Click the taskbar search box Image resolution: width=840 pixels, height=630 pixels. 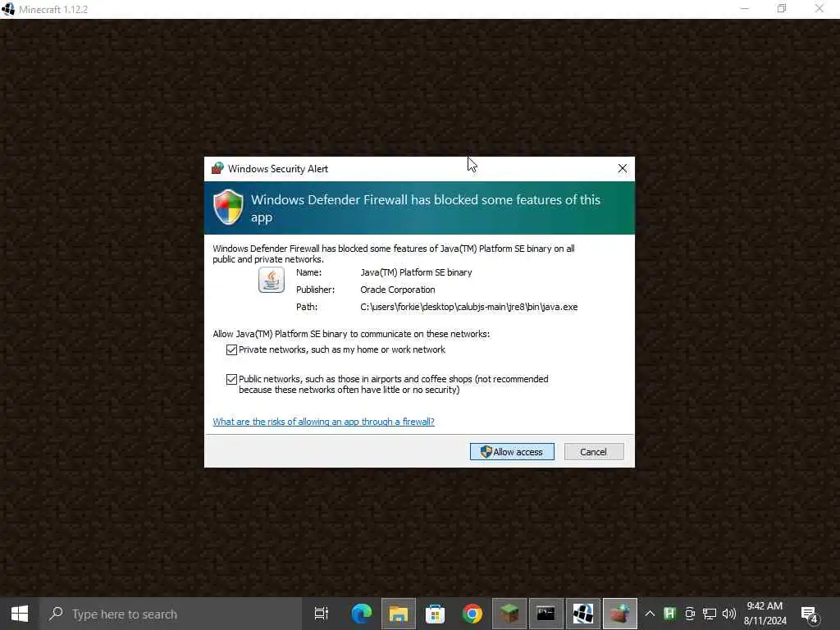(171, 614)
